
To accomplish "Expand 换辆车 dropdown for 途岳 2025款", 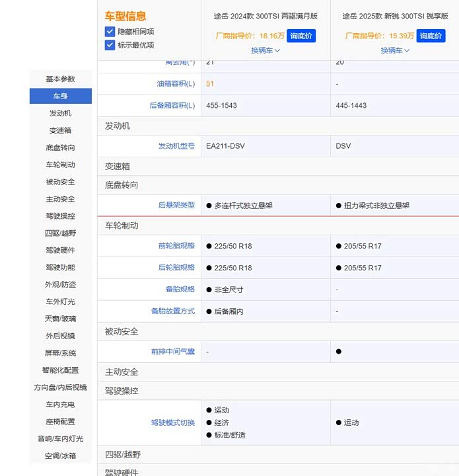I will pos(395,50).
